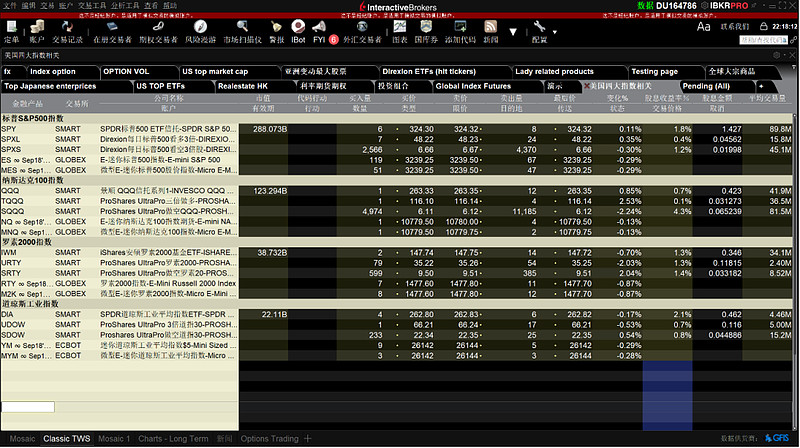This screenshot has width=800, height=448.
Task: Open the 交易工具 Trading Tools menu
Action: (x=92, y=6)
